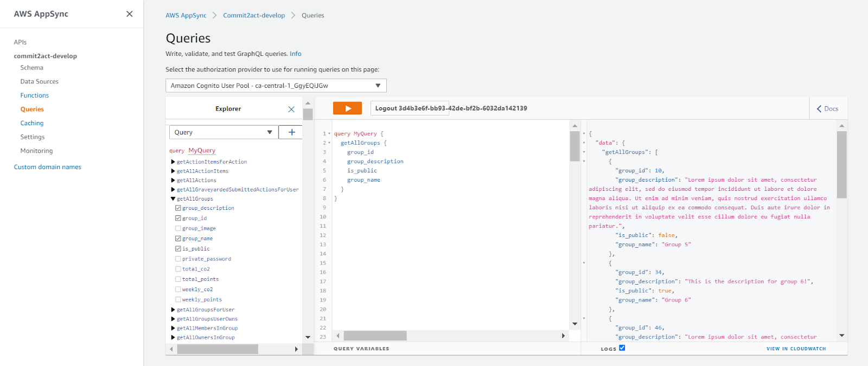868x366 pixels.
Task: Fold the "data" object in results
Action: tap(584, 143)
